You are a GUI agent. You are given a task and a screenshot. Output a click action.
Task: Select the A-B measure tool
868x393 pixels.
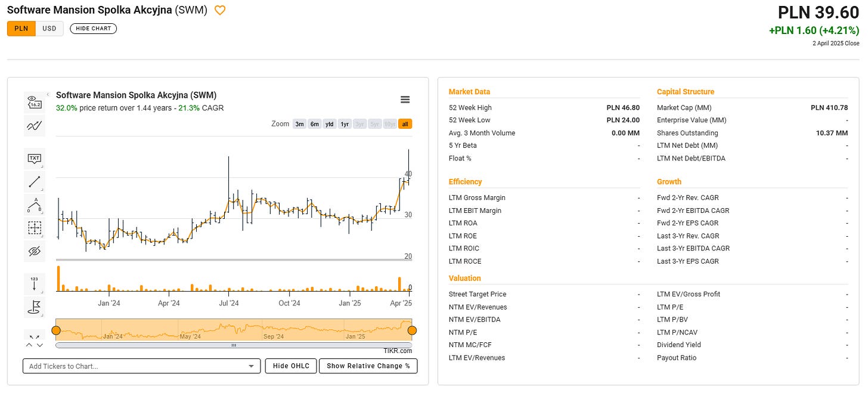pos(35,205)
